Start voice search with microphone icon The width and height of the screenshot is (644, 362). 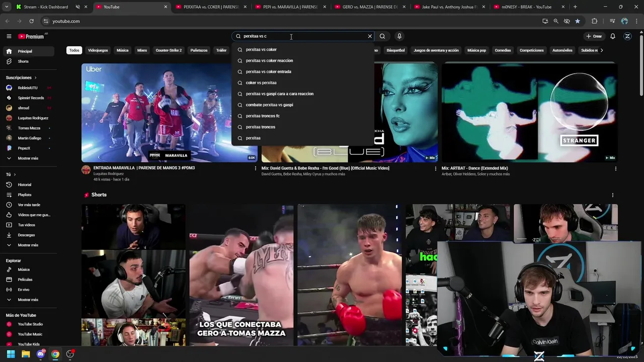click(x=399, y=36)
